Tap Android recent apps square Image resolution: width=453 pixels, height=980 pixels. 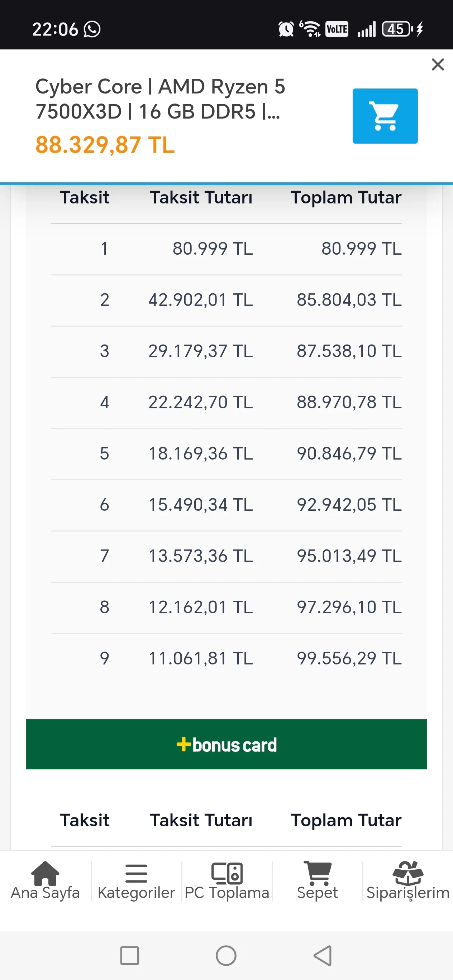[129, 955]
